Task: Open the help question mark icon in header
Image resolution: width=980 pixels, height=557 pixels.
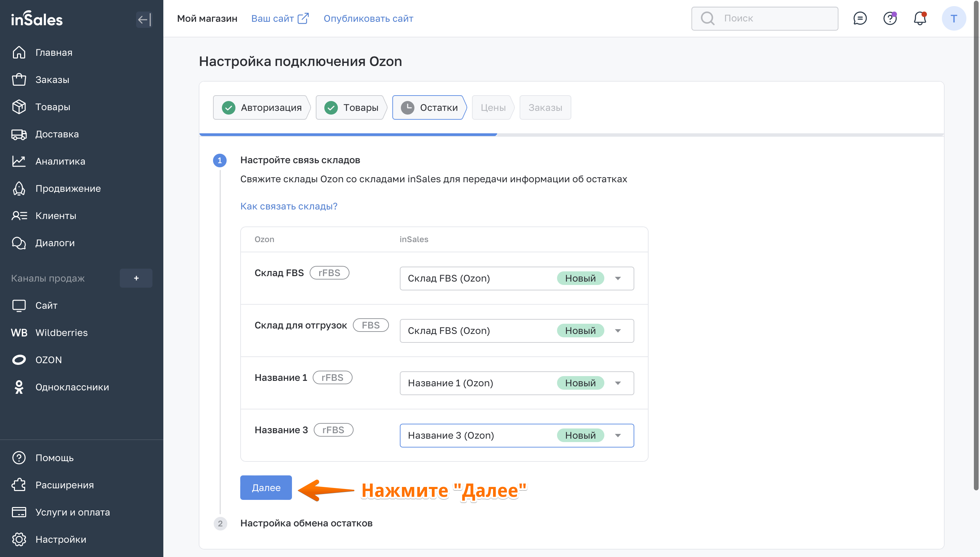Action: (889, 18)
